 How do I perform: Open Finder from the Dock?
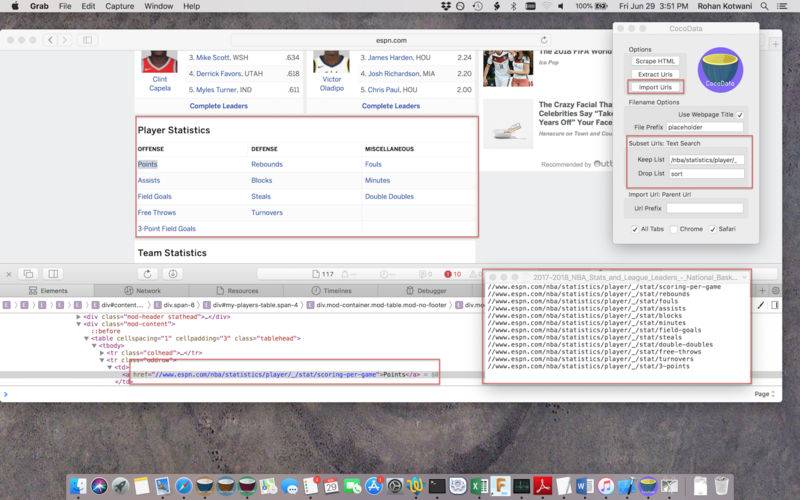coord(79,486)
